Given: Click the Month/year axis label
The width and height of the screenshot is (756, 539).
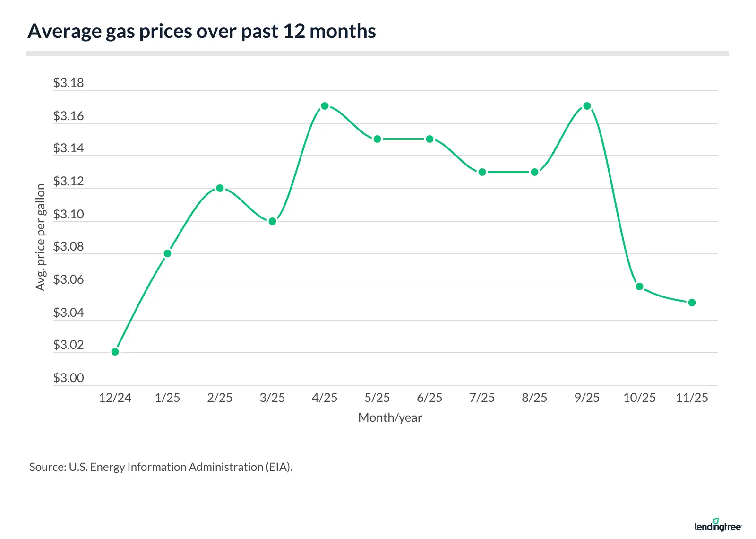Looking at the screenshot, I should tap(390, 417).
